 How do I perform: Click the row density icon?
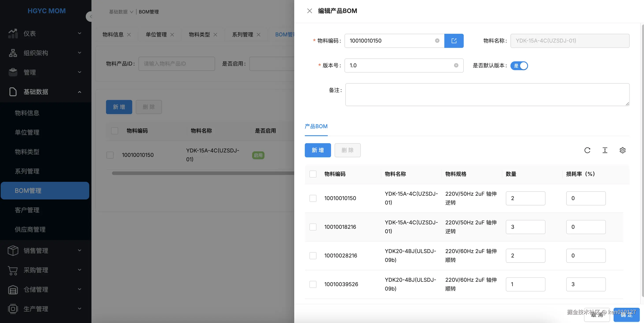[605, 150]
